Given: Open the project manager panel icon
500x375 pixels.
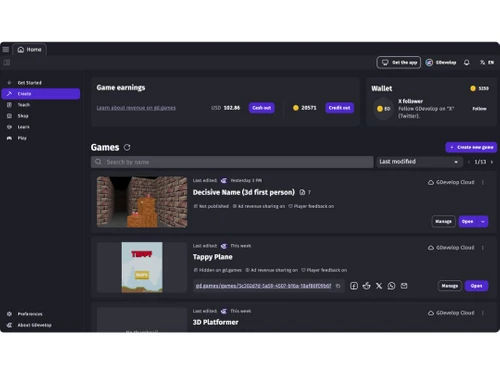Looking at the screenshot, I should coord(7,62).
